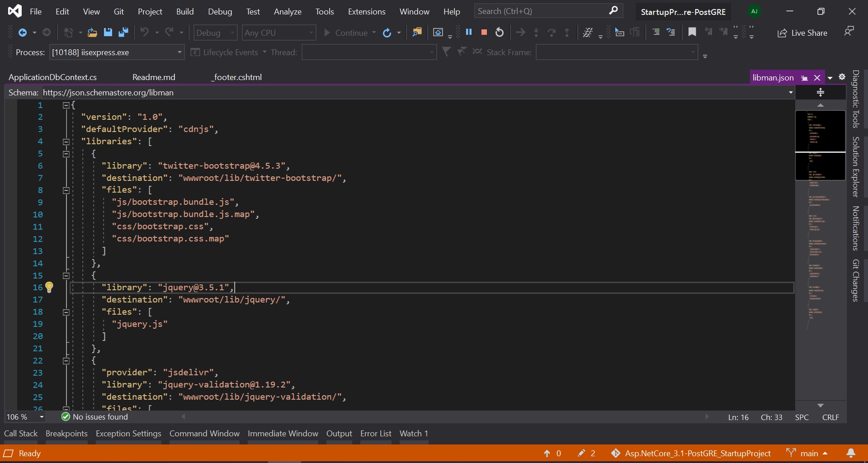
Task: Stop debugging with red square icon
Action: tap(484, 33)
